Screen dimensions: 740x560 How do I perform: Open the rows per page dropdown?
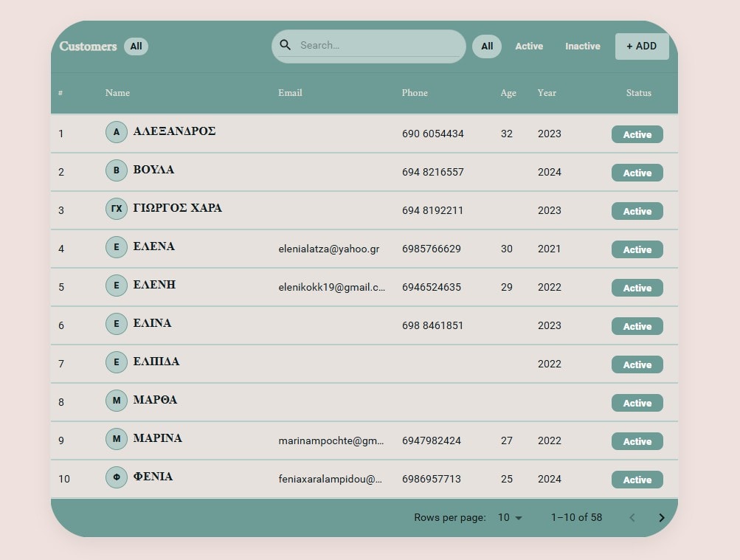(510, 518)
